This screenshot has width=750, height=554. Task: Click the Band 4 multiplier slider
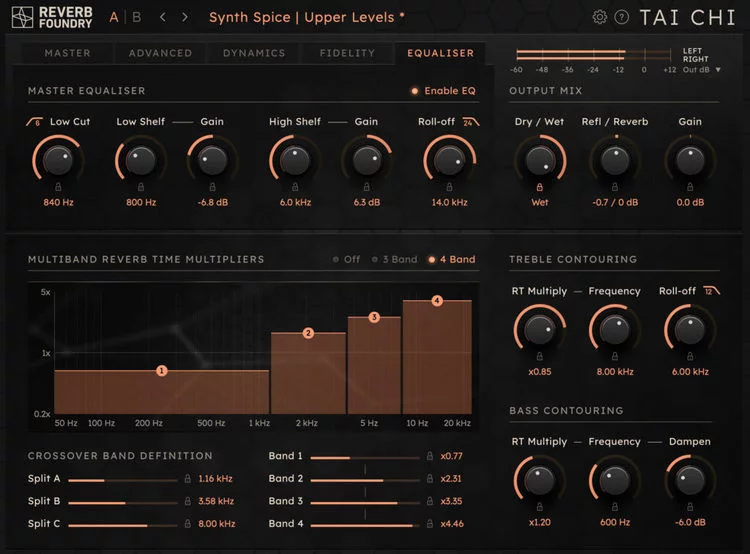[365, 525]
